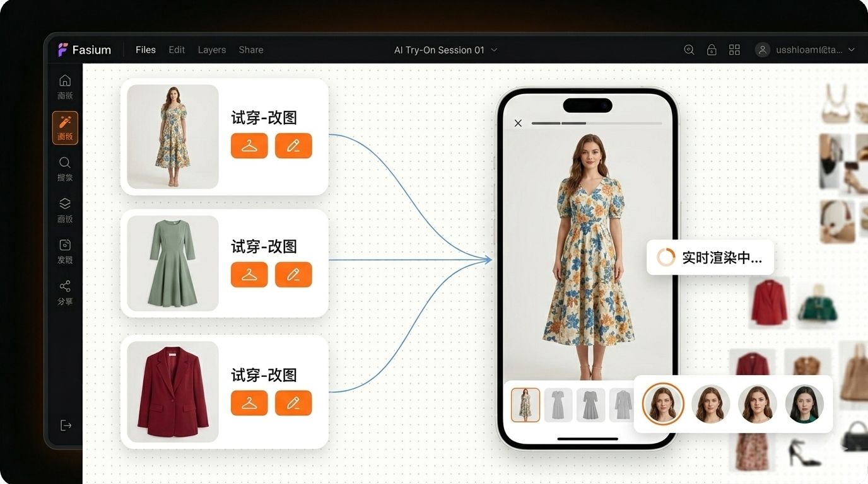The width and height of the screenshot is (868, 484).
Task: Click pencil edit button on green dress card
Action: [293, 275]
